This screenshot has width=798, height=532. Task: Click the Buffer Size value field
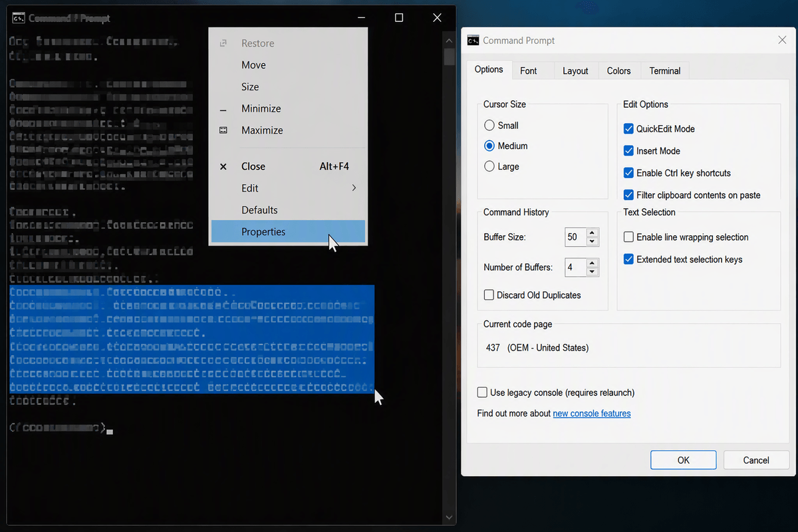click(x=575, y=237)
